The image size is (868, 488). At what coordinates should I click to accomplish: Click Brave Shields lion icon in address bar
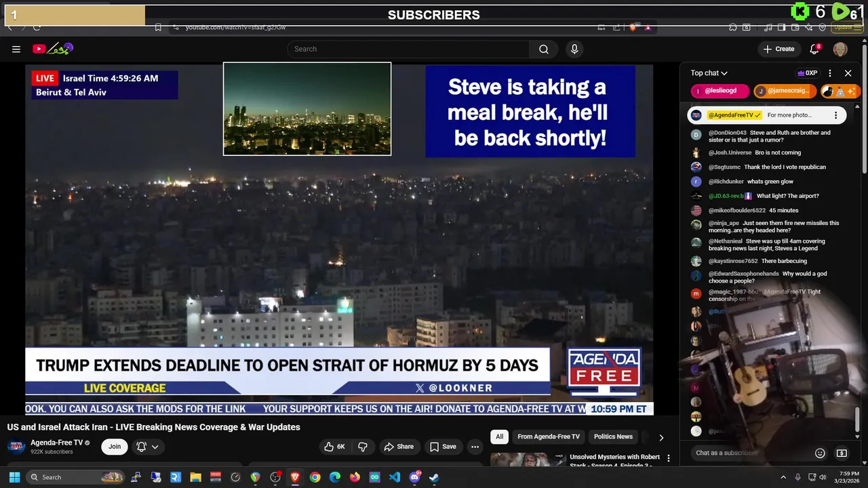(x=633, y=27)
